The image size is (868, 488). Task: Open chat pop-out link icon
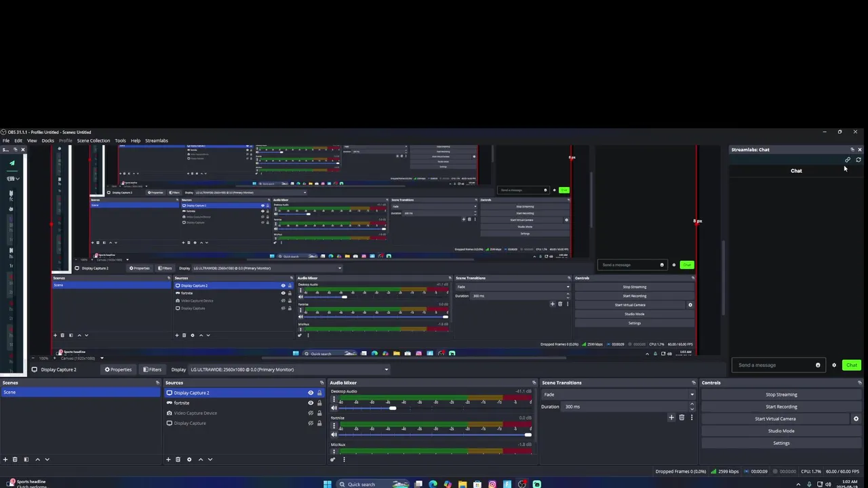pos(848,160)
